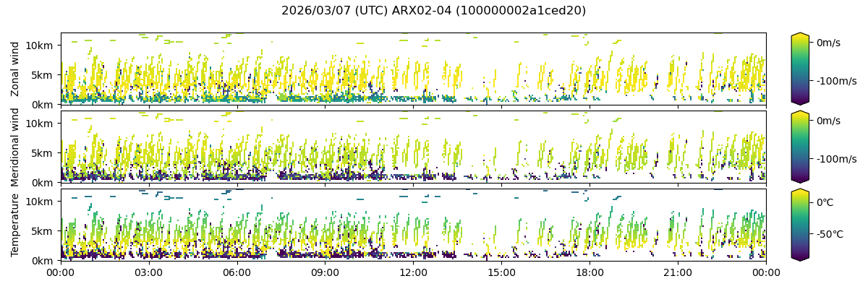The image size is (868, 289).
Task: Click the 0℃ colorbar tick label
Action: click(825, 202)
